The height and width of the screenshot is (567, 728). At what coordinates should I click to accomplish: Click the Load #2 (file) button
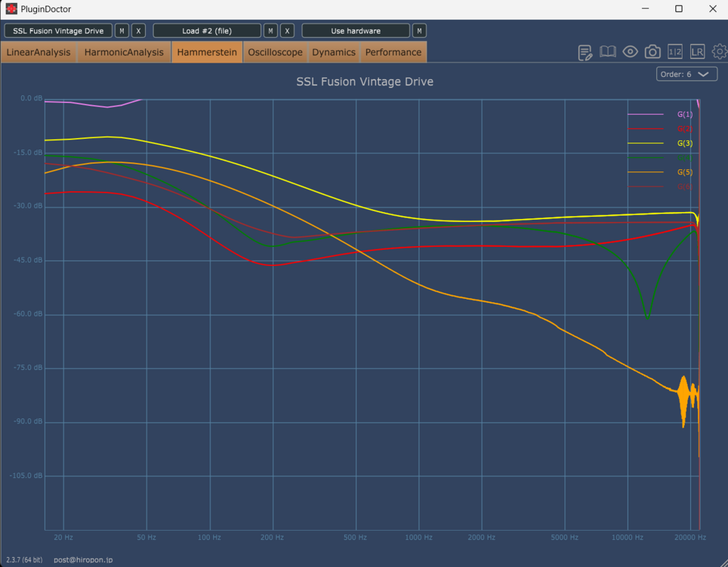(x=207, y=31)
